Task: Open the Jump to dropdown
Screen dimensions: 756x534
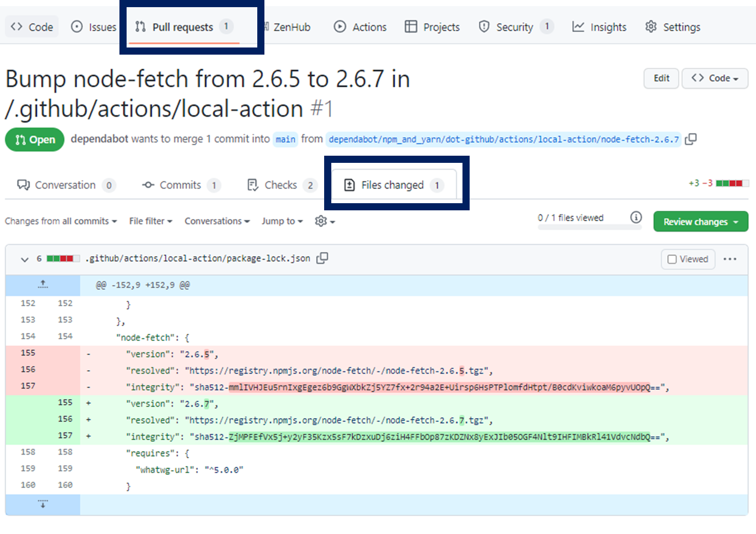Action: pyautogui.click(x=282, y=221)
